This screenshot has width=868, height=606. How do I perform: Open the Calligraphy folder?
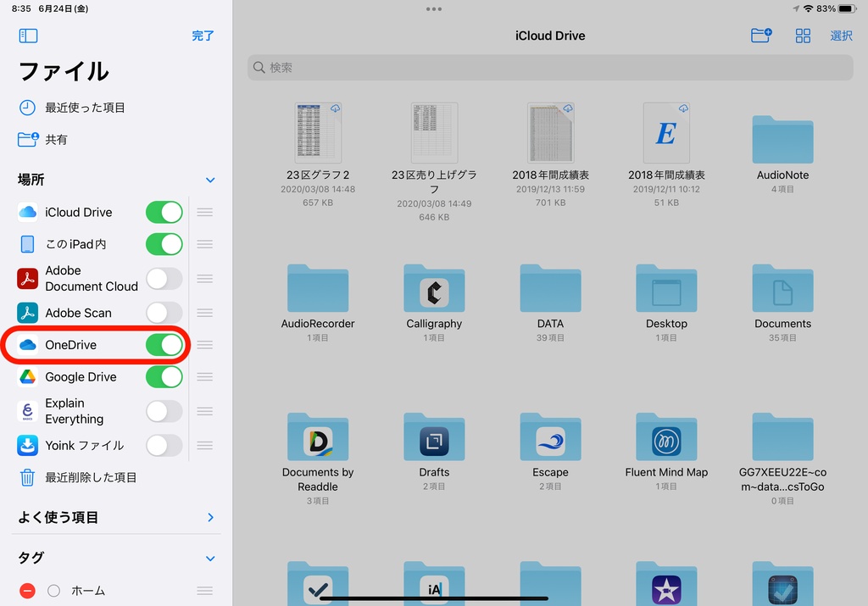click(434, 288)
